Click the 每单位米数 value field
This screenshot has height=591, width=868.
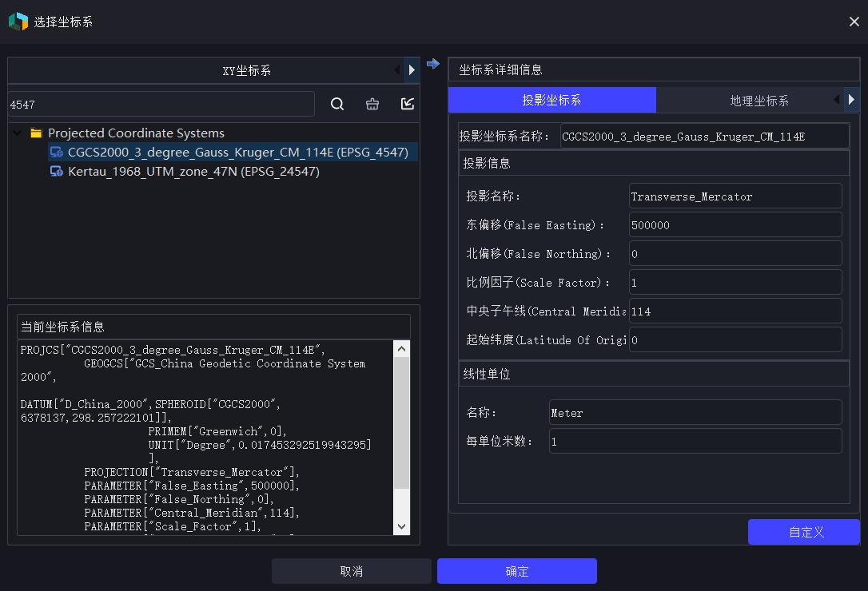tap(695, 442)
